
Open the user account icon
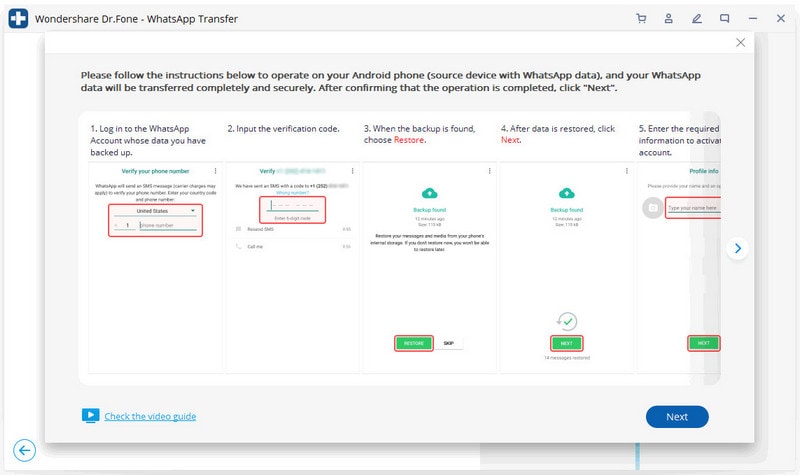click(668, 18)
